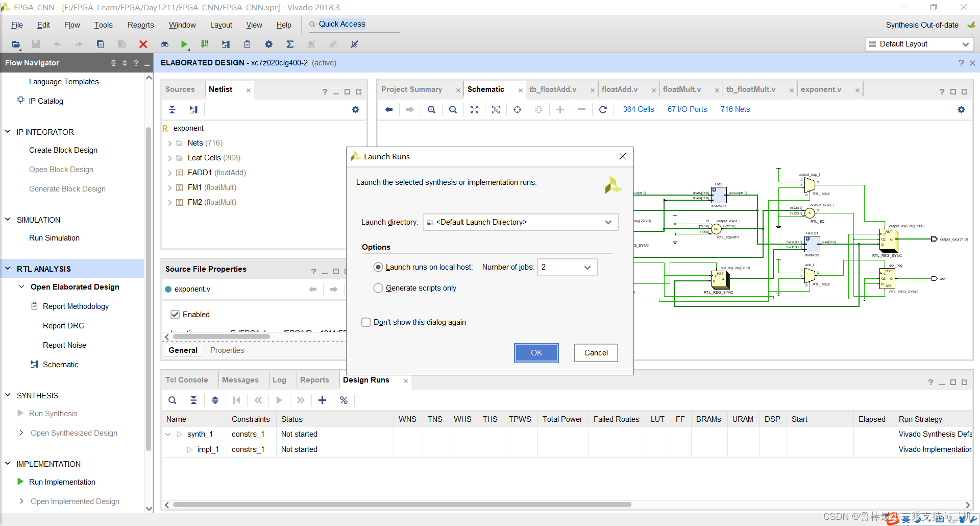980x526 pixels.
Task: Select Launch runs on local host
Action: pos(378,267)
